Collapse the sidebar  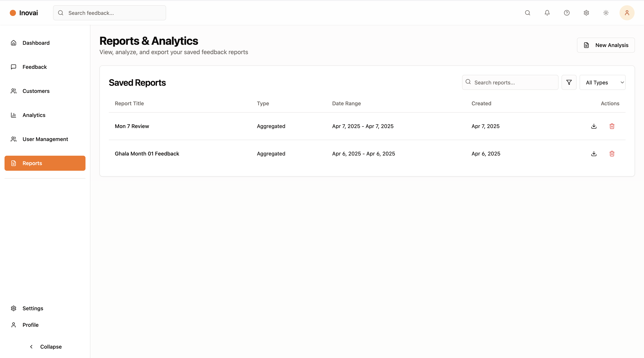tap(45, 347)
